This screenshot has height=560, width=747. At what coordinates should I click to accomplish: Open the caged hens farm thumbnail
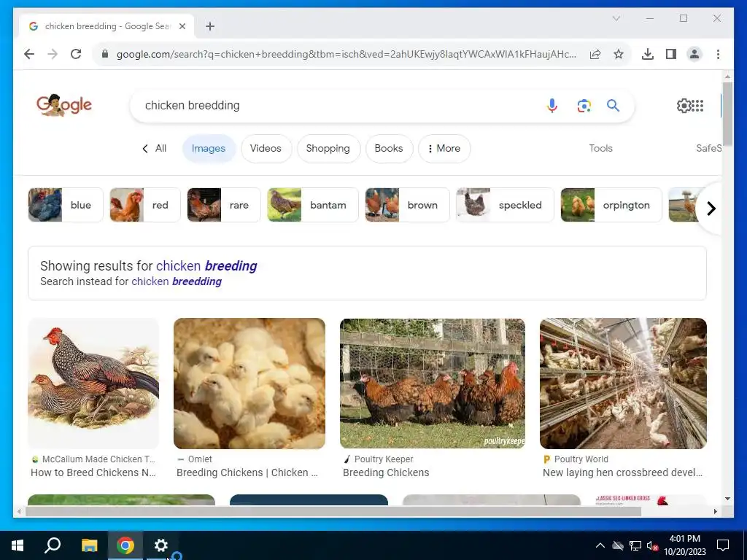[623, 384]
